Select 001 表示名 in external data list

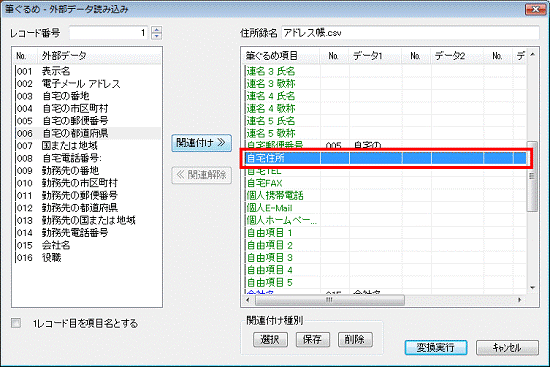(88, 71)
